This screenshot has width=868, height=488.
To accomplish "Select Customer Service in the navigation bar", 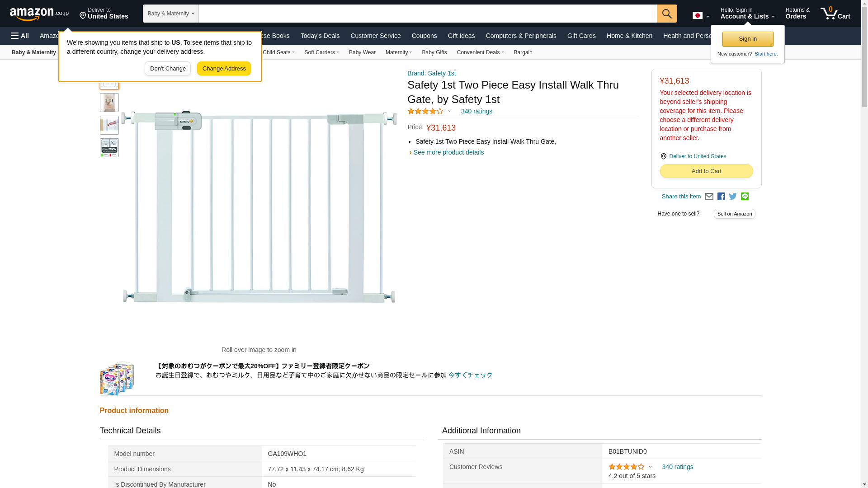I will click(375, 36).
